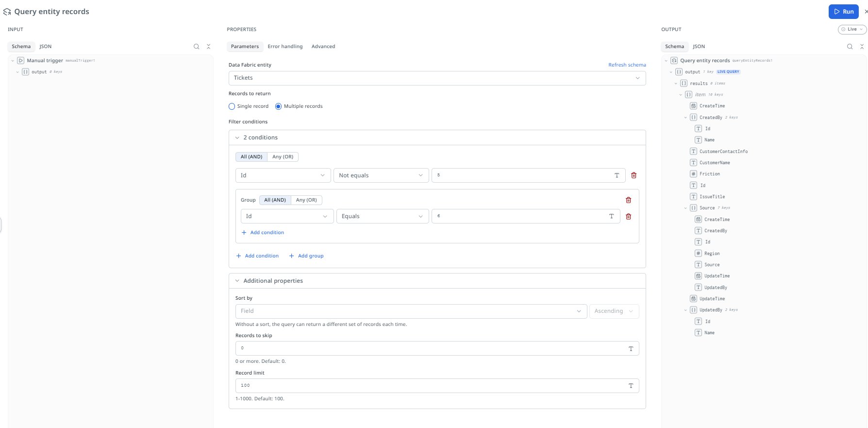This screenshot has height=428, width=868.
Task: Collapse the Manual trigger tree node
Action: click(13, 61)
